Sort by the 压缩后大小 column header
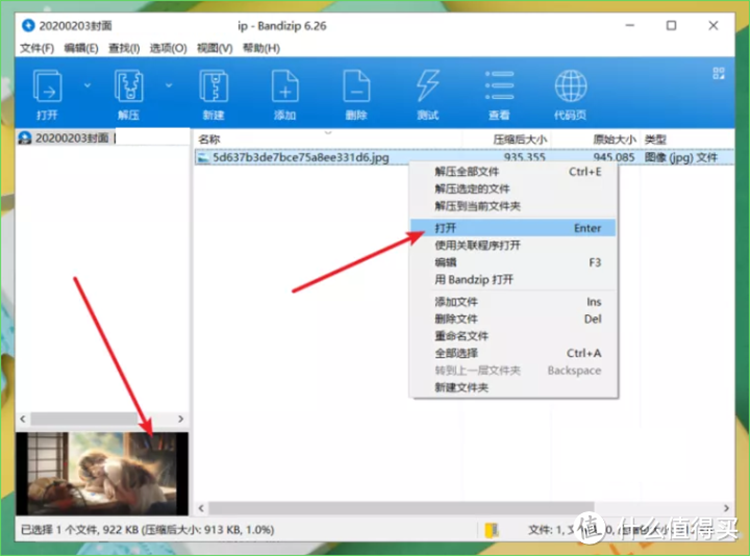Viewport: 750px width, 556px height. (520, 139)
